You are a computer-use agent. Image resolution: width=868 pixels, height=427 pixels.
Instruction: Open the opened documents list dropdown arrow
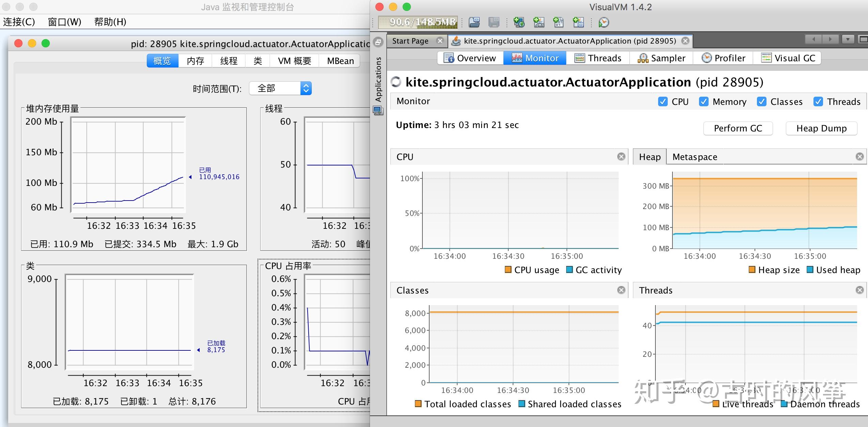(x=848, y=39)
